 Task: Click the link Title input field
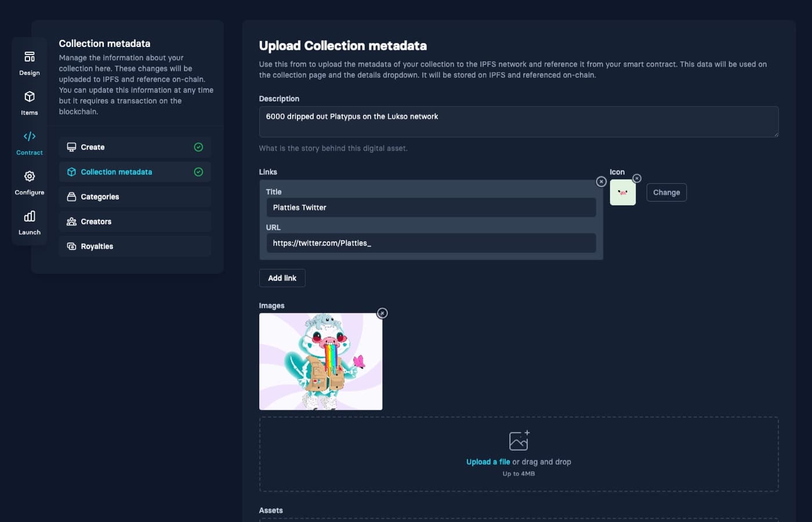pos(431,208)
